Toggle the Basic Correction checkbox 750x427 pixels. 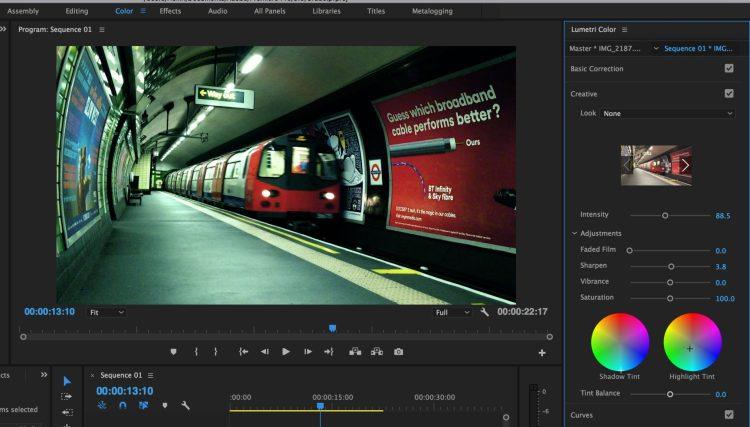point(729,68)
